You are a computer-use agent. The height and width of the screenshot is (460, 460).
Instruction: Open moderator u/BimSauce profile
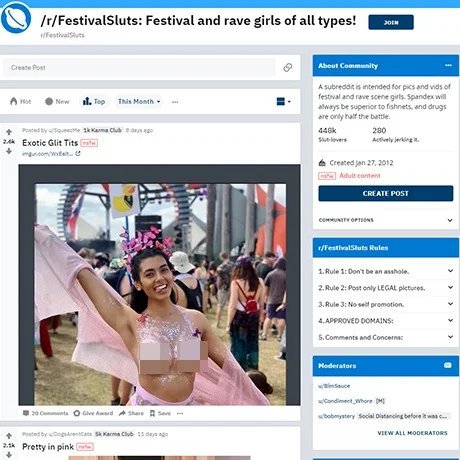tap(334, 386)
